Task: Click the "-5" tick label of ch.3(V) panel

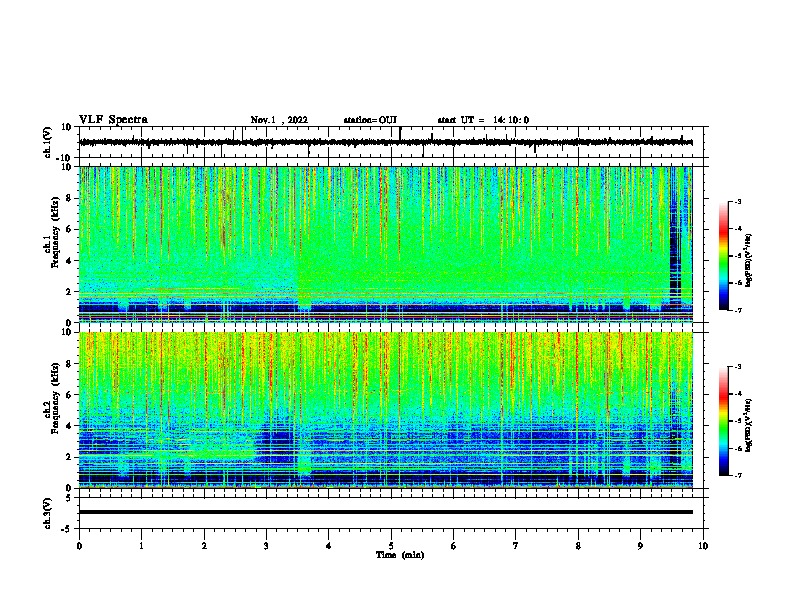Action: point(67,529)
